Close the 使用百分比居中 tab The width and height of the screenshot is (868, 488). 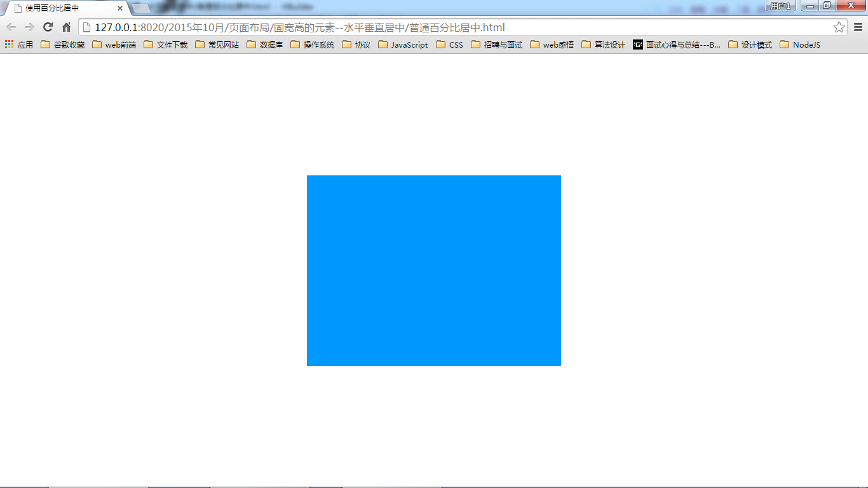(x=120, y=8)
